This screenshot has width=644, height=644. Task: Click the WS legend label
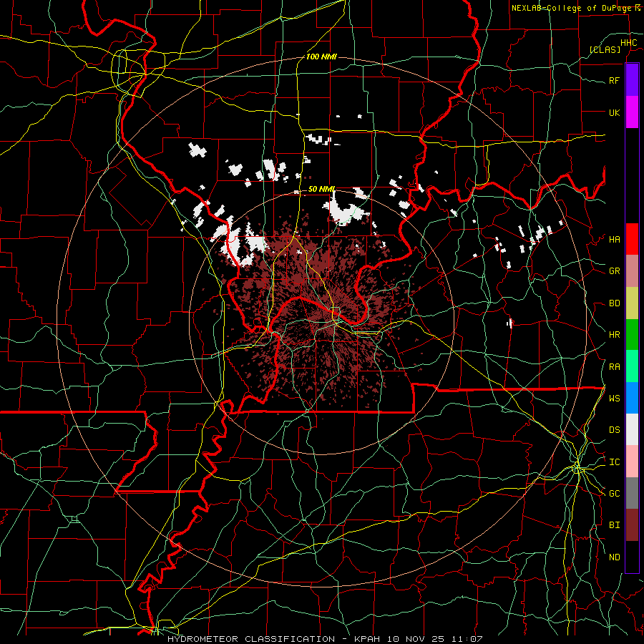pyautogui.click(x=615, y=399)
